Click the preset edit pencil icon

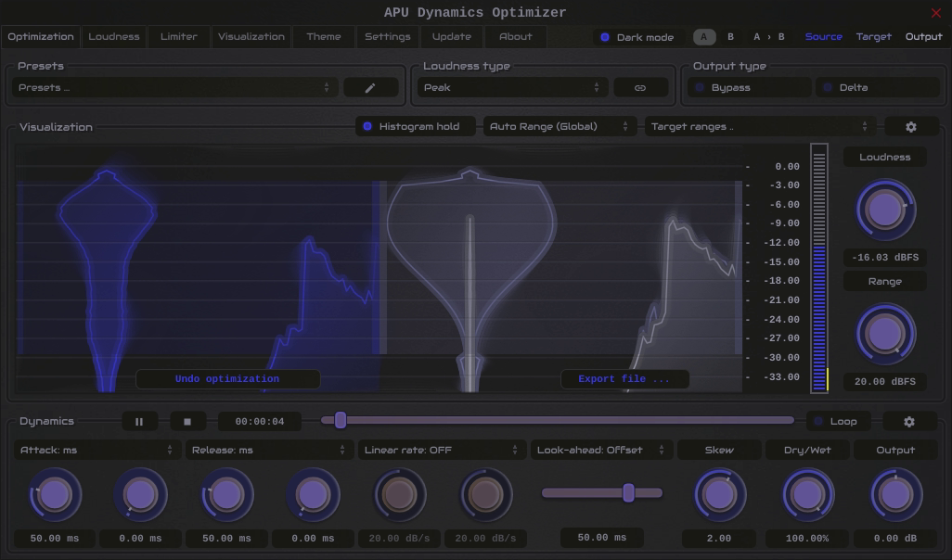coord(370,88)
